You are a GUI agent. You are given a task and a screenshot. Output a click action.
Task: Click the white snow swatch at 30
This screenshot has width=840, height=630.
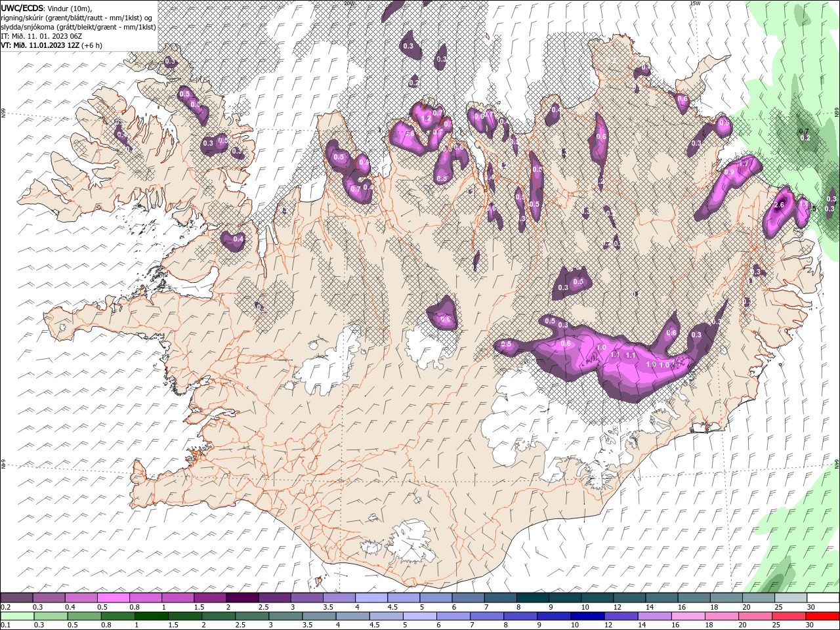click(x=823, y=598)
